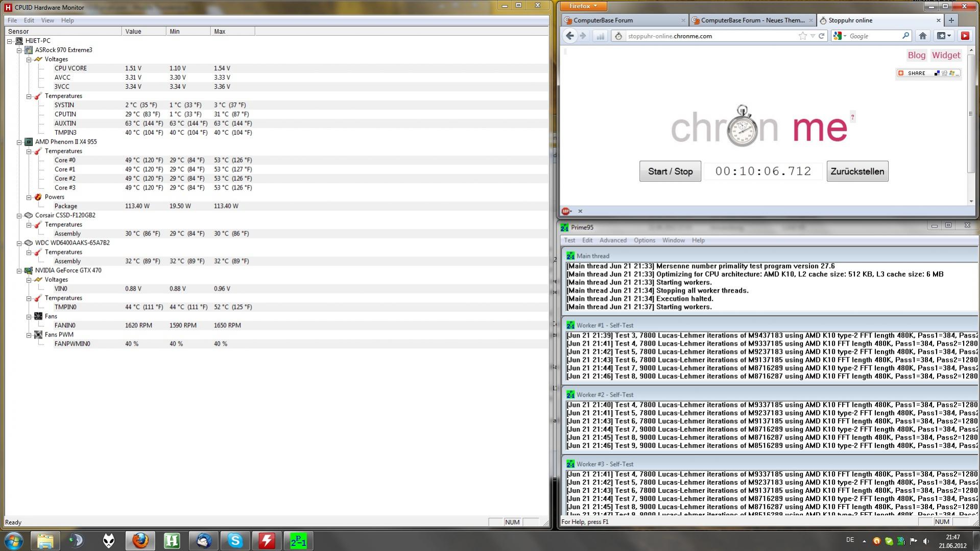Collapse the WDC WD6400AAKS-65A7B2 node
The image size is (980, 551).
pyautogui.click(x=19, y=243)
